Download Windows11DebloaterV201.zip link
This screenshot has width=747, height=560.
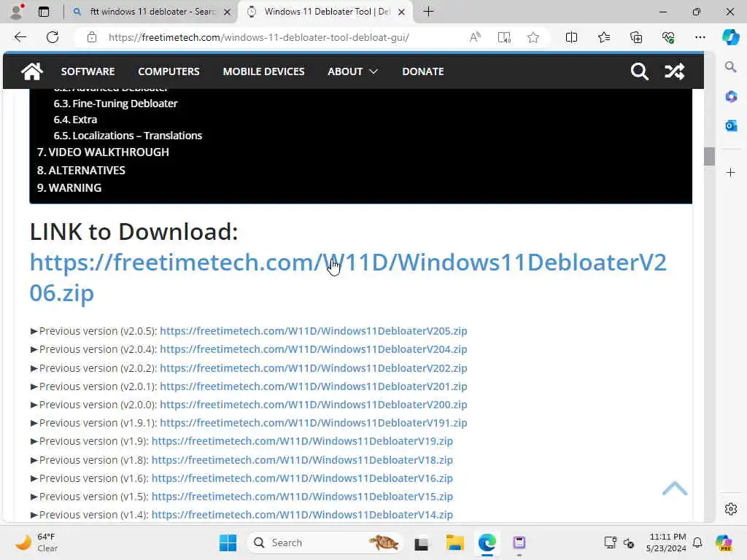pos(314,386)
